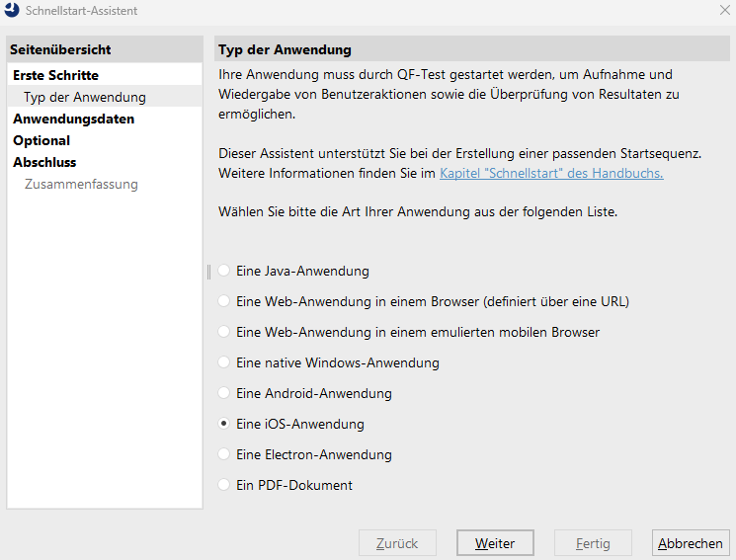Image resolution: width=736 pixels, height=560 pixels.
Task: Click the Weiter button
Action: click(x=495, y=543)
